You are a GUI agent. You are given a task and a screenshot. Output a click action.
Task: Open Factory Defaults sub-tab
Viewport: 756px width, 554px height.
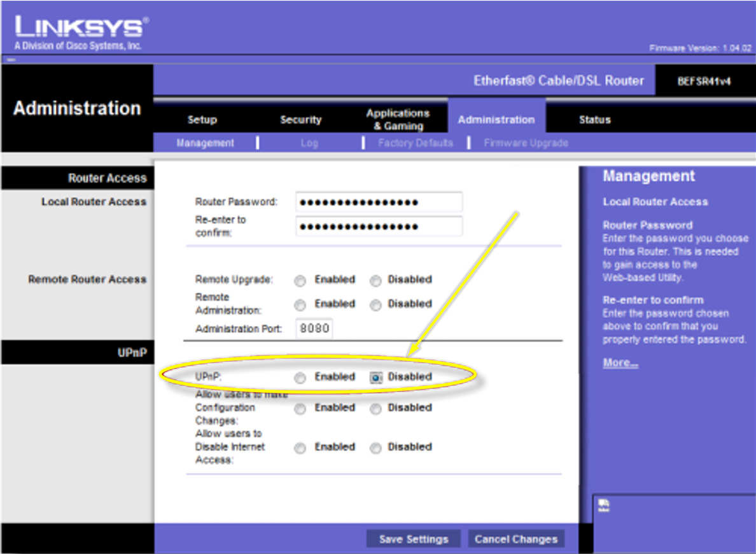click(x=415, y=143)
